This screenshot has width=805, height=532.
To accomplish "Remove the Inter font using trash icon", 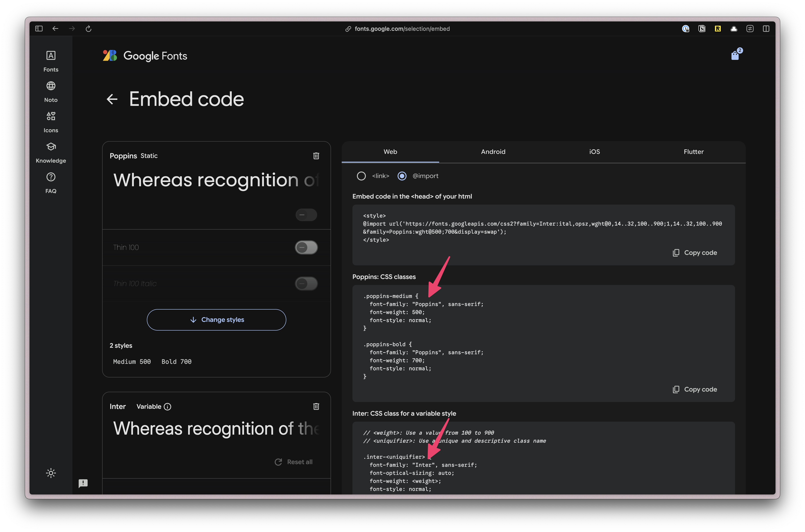I will [x=316, y=406].
